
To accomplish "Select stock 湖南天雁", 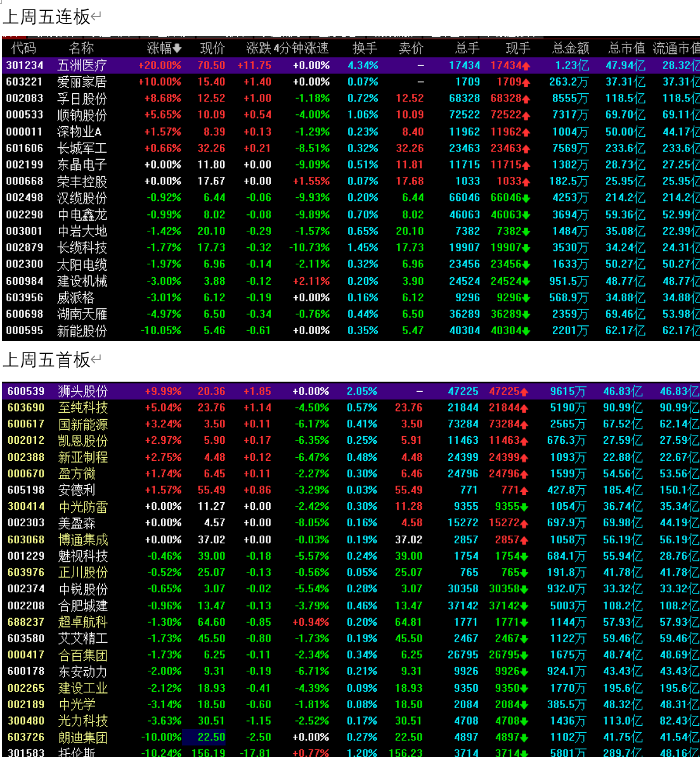I will tap(82, 314).
